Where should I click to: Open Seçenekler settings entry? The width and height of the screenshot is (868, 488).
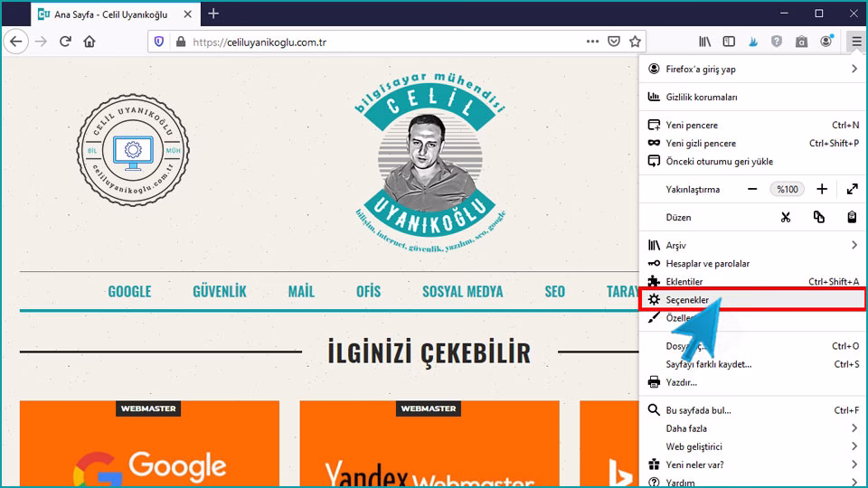tap(753, 299)
